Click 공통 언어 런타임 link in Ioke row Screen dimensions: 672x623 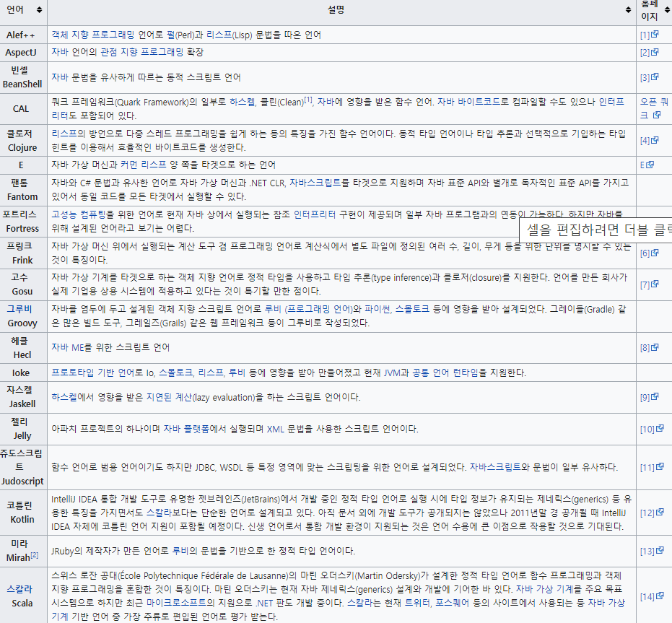point(445,373)
